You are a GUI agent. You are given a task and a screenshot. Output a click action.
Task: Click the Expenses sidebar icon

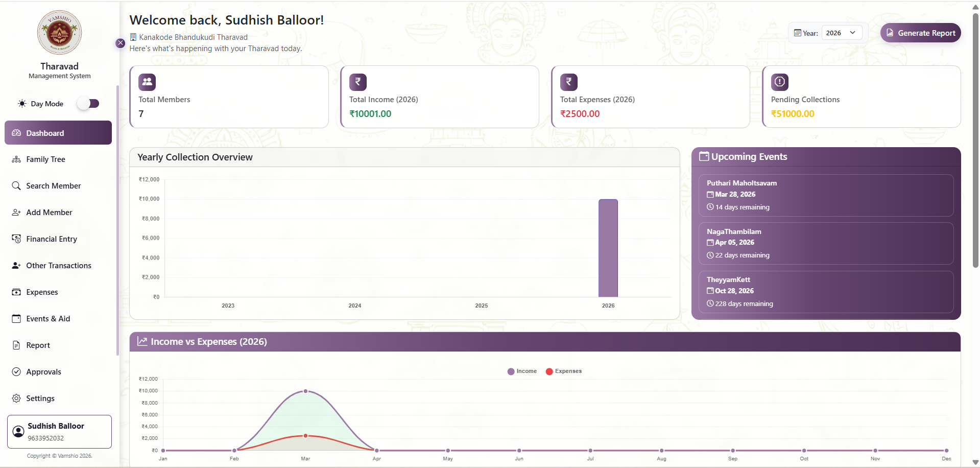click(16, 292)
